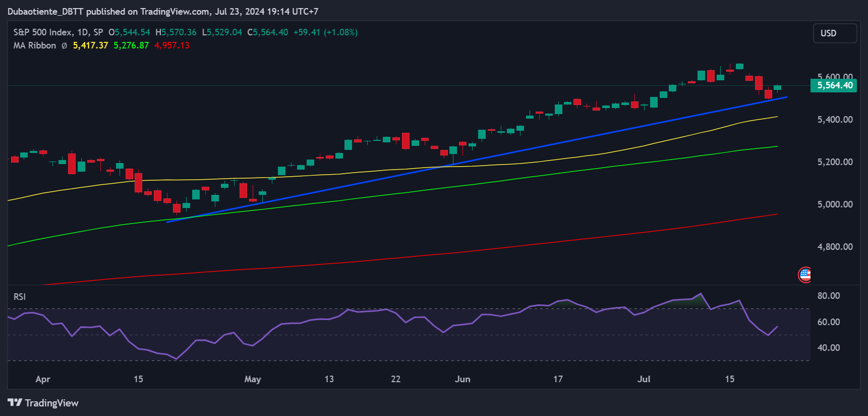Click the Apr label on time axis
Screen dimensions: 868x416
click(43, 379)
